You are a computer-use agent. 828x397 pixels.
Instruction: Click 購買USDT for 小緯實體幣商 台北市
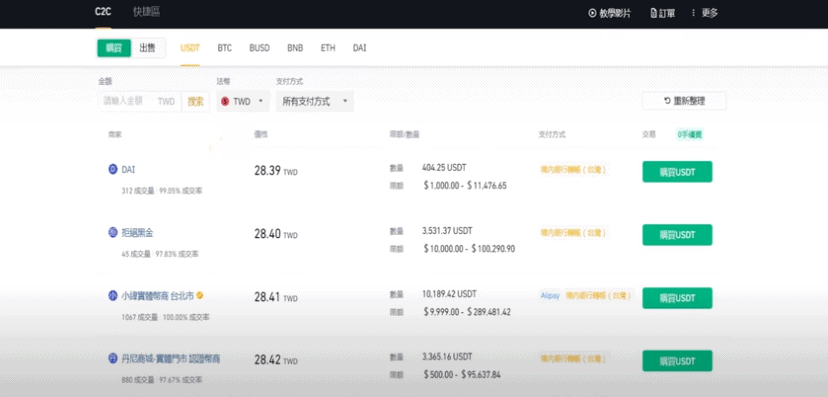coord(677,298)
